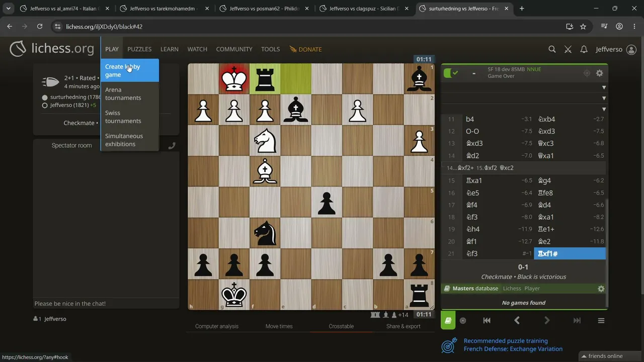
Task: Collapse the second engine line arrow
Action: (604, 98)
